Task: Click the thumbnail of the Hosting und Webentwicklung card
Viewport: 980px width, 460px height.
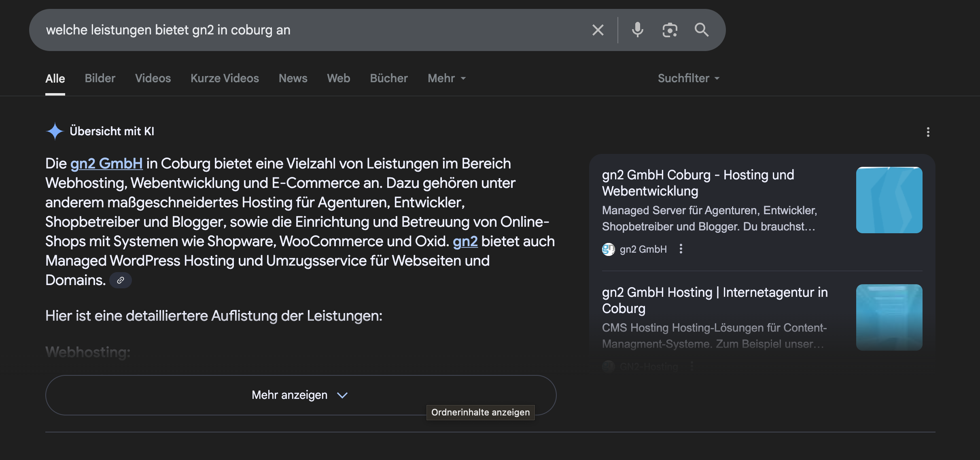Action: pos(889,200)
